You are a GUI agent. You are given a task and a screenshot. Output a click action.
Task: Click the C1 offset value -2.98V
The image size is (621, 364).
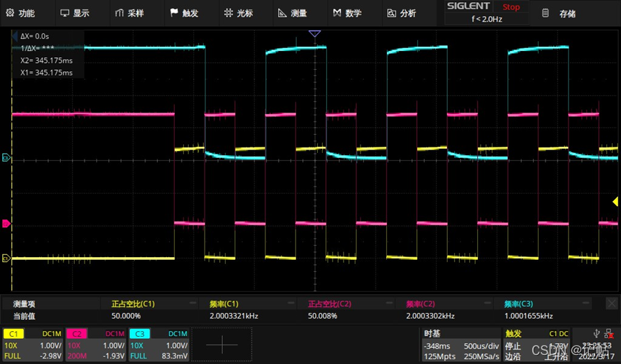click(x=51, y=356)
